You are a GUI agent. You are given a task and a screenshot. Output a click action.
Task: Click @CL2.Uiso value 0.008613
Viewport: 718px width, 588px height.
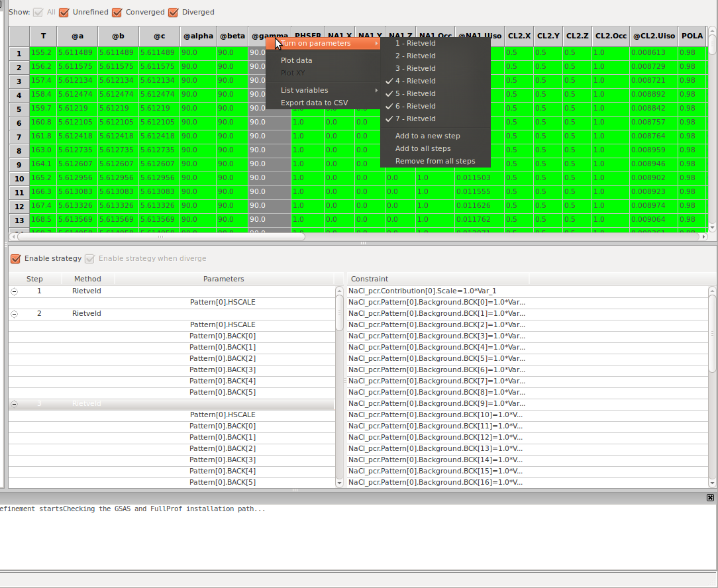(x=654, y=53)
